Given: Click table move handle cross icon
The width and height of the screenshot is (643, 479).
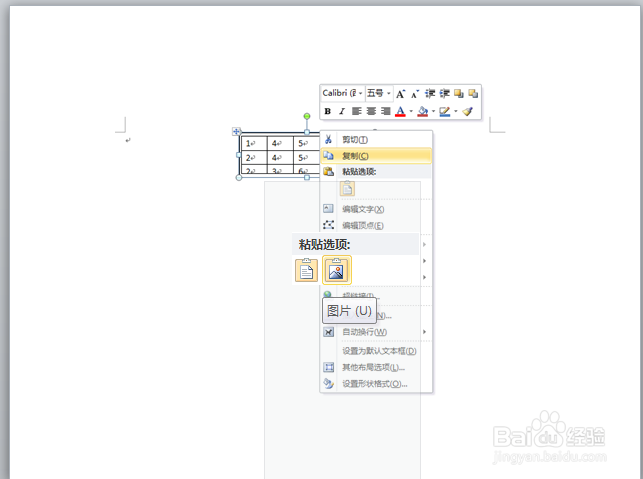Looking at the screenshot, I should 236,131.
